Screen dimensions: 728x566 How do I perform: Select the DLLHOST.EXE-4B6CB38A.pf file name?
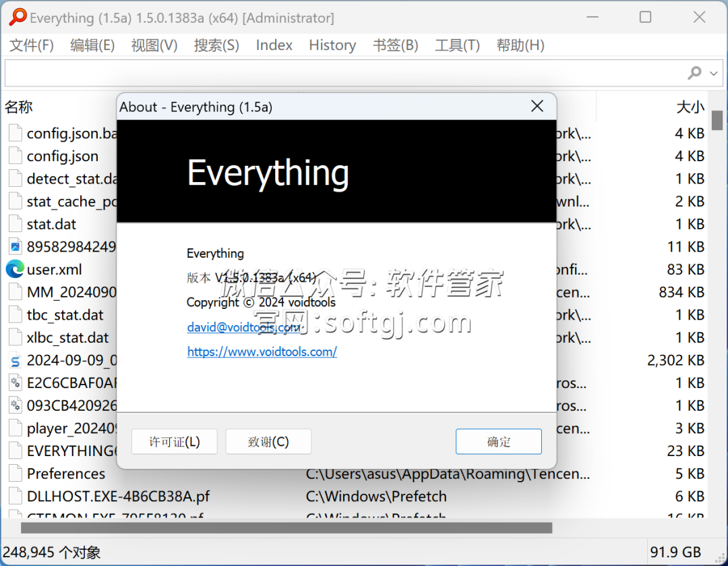[x=119, y=497]
